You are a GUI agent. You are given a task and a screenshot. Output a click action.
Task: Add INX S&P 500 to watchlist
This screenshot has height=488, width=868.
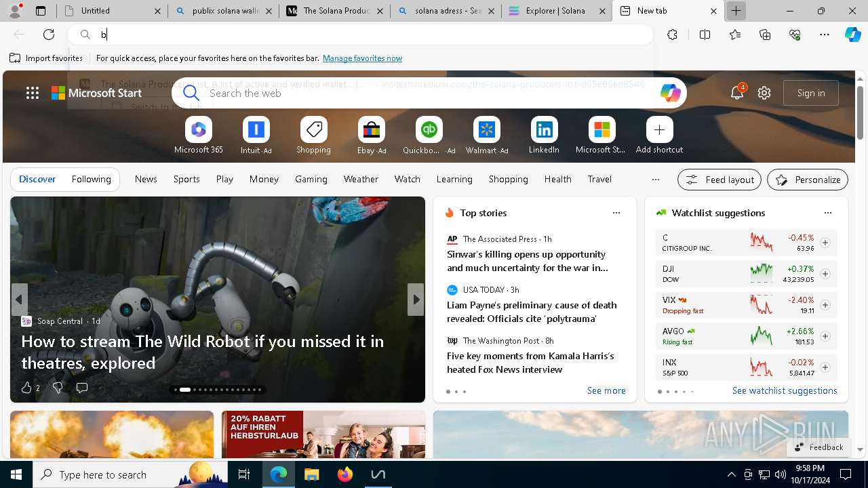825,367
